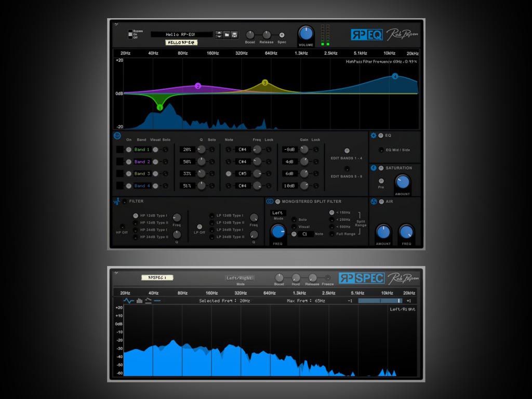Screen dimensions: 532x399
Task: Click the split filter blue FREQ knob
Action: tap(278, 232)
